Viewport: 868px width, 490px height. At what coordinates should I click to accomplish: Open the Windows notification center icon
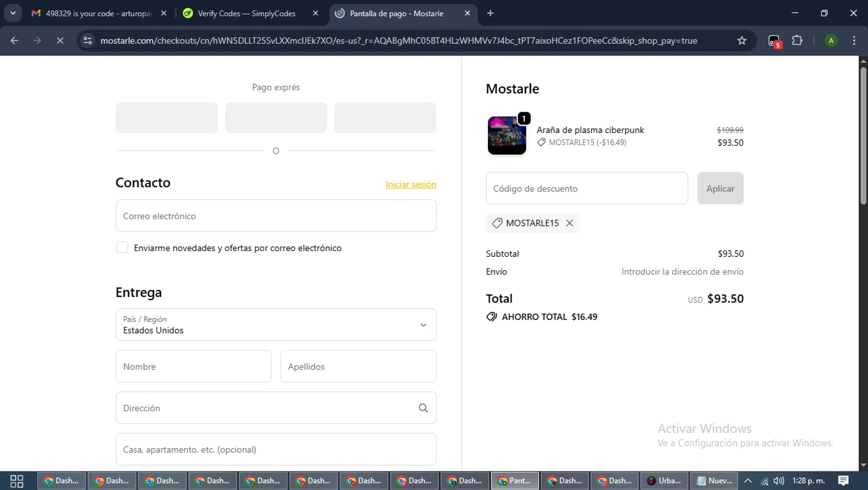tap(844, 481)
